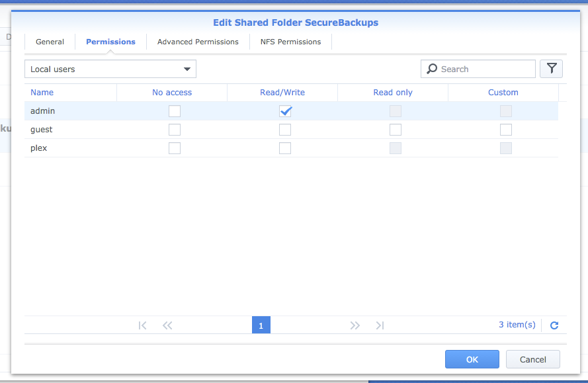
Task: Click the magnifier icon in search box
Action: click(x=432, y=69)
